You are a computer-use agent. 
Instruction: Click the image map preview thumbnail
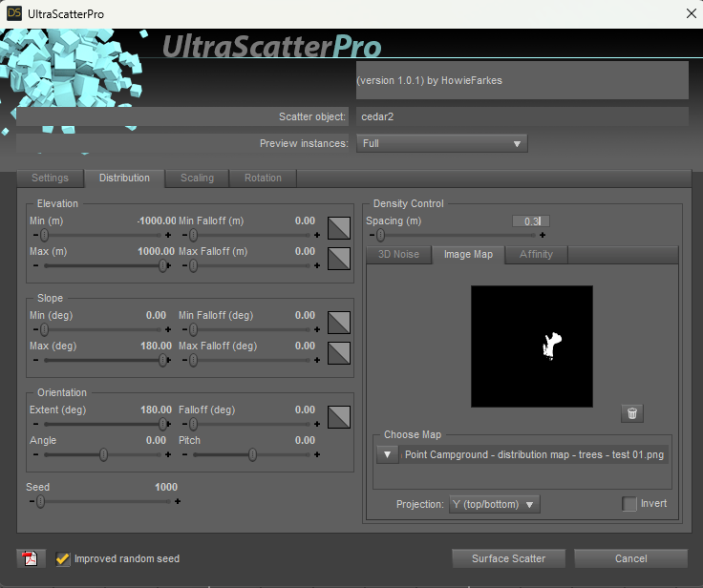coord(532,346)
